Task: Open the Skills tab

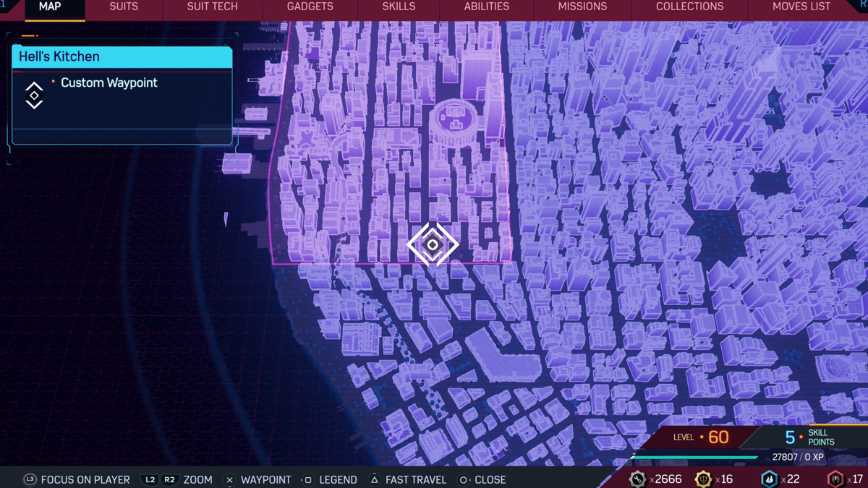Action: (x=399, y=7)
